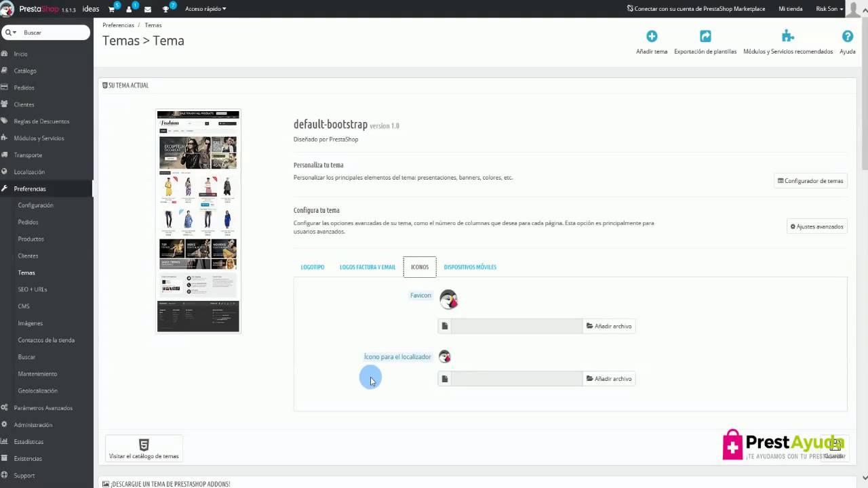
Task: Click in the Buscar search field
Action: pos(54,33)
